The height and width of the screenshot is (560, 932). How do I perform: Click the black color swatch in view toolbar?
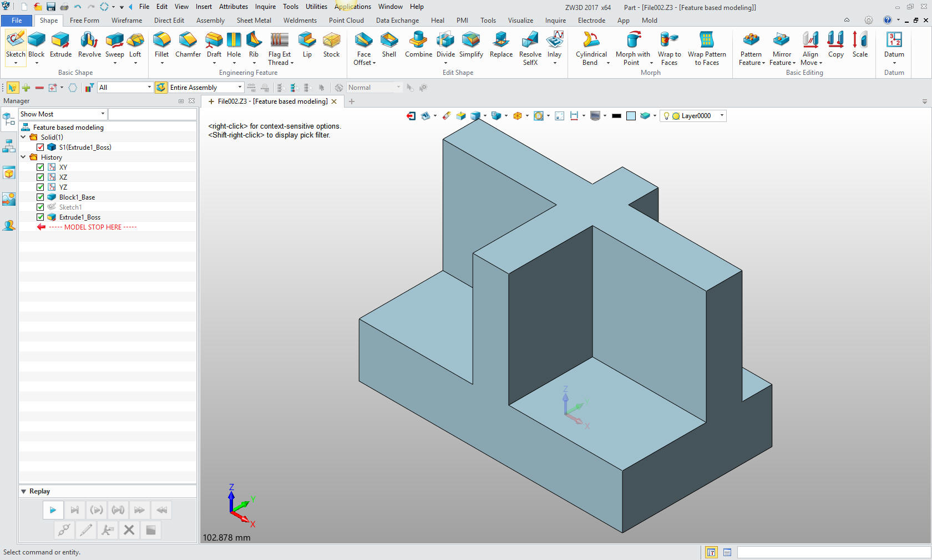pos(616,116)
